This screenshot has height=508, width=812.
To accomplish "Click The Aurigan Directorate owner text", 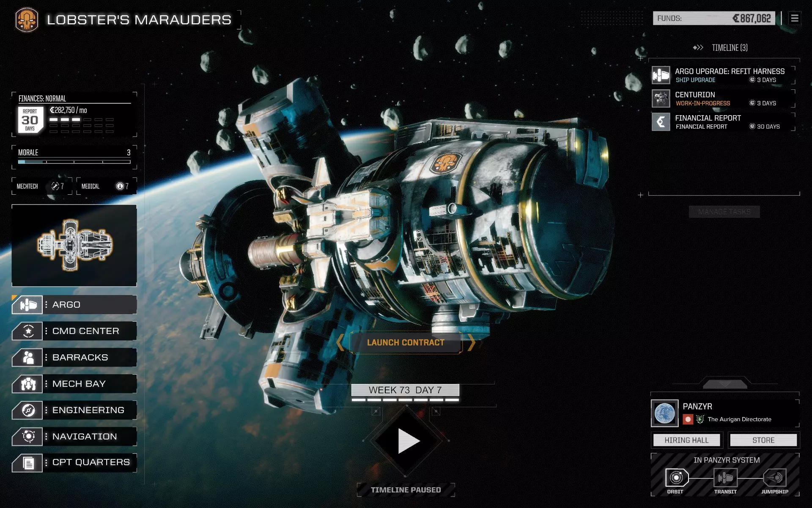I will pyautogui.click(x=740, y=419).
